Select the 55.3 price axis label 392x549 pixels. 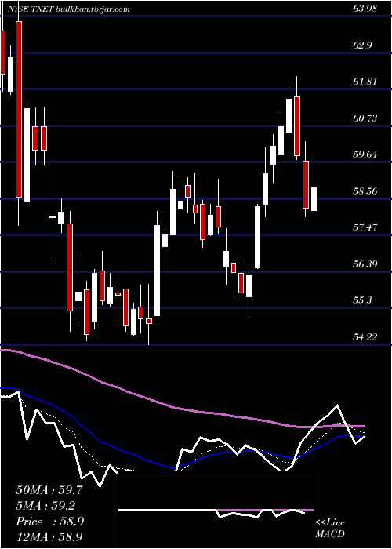363,300
